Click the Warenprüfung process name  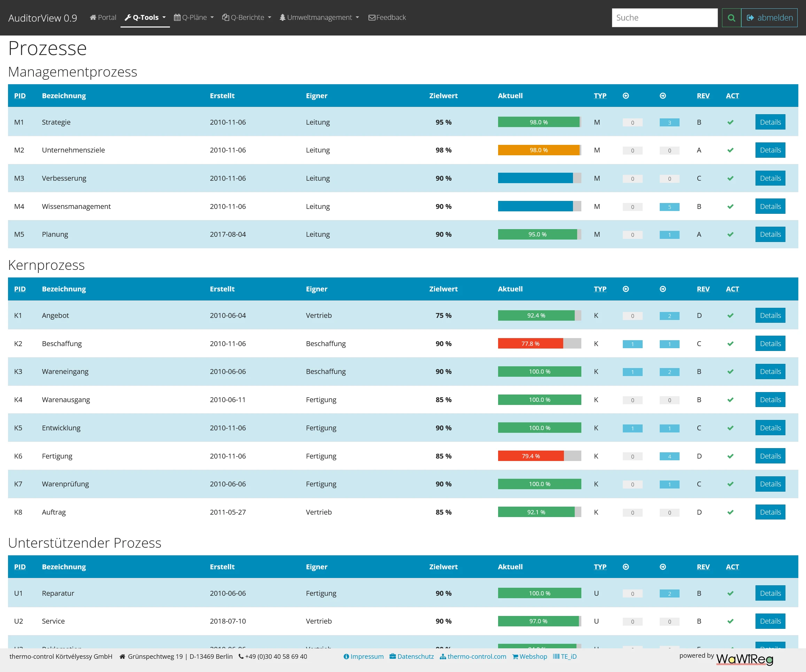(65, 484)
